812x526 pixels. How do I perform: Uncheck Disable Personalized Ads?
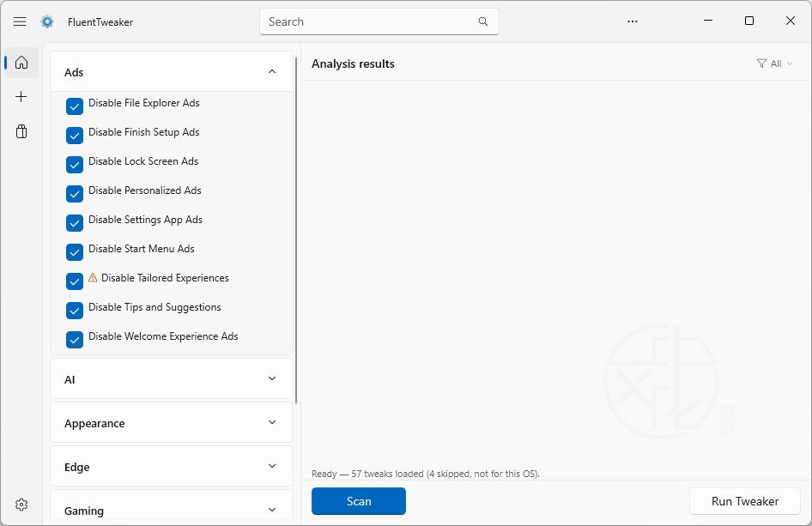point(75,194)
